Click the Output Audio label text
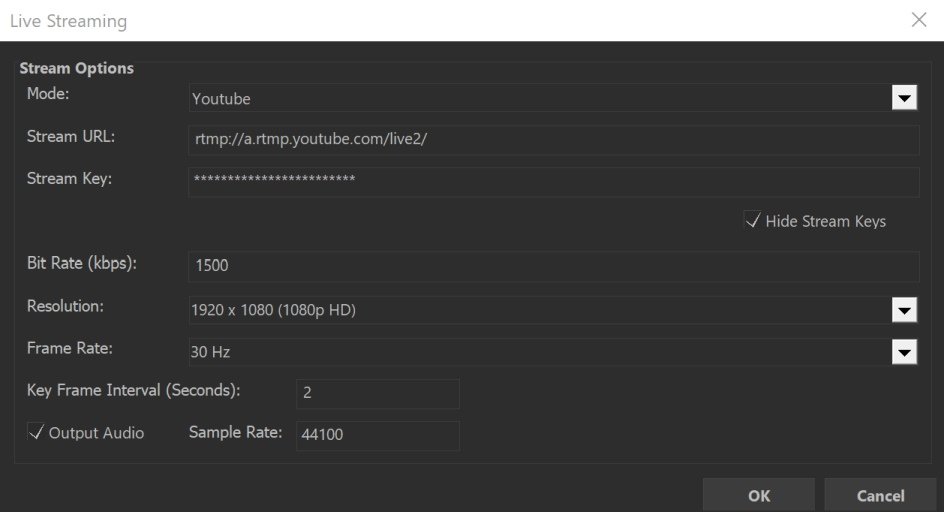 96,433
